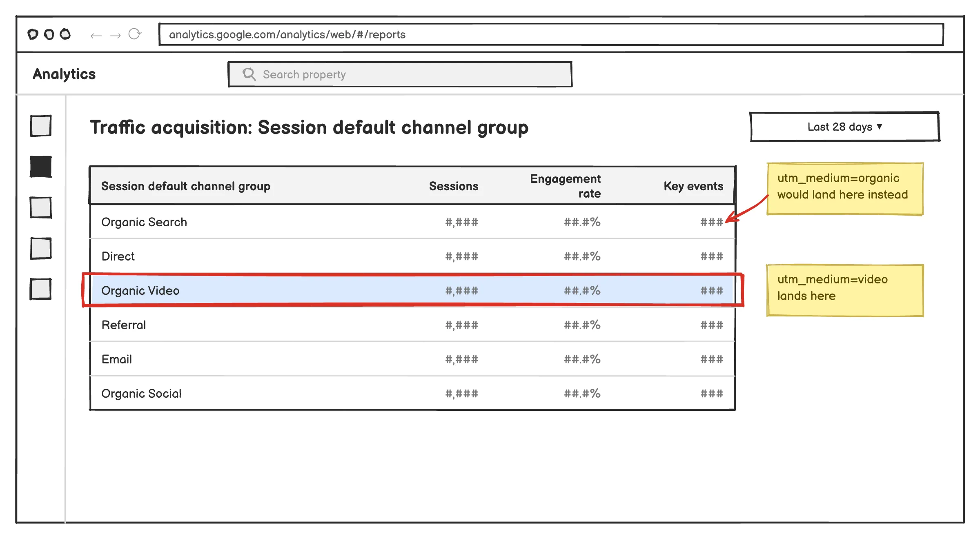The width and height of the screenshot is (980, 539).
Task: Reload the page with the refresh icon
Action: (135, 34)
